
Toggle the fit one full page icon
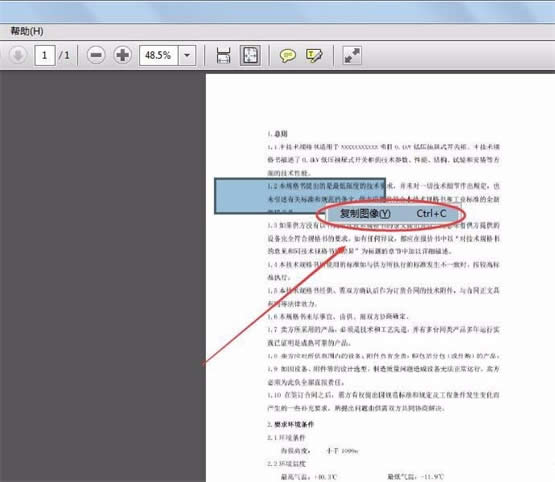pyautogui.click(x=250, y=55)
